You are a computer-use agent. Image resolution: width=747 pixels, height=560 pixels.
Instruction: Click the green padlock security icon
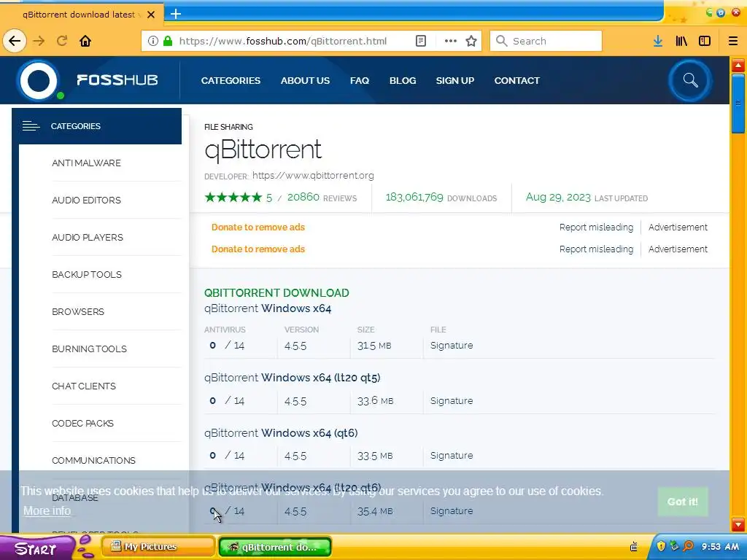[x=167, y=41]
